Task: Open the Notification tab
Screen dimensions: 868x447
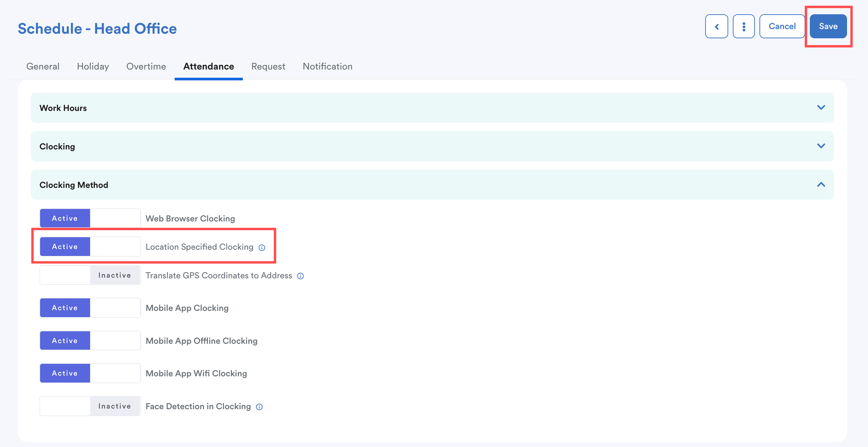Action: click(327, 66)
